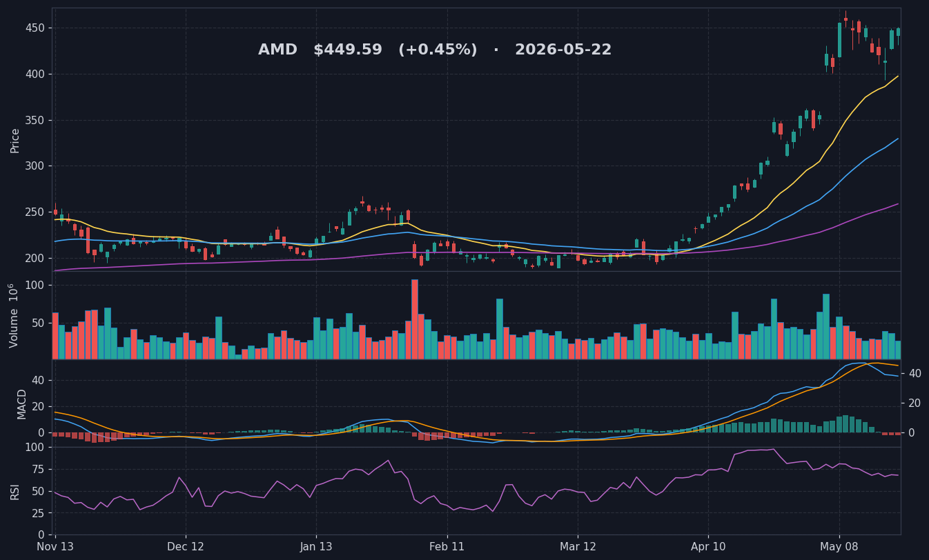
Task: Click the Nov 13 date tick label
Action: coord(55,547)
